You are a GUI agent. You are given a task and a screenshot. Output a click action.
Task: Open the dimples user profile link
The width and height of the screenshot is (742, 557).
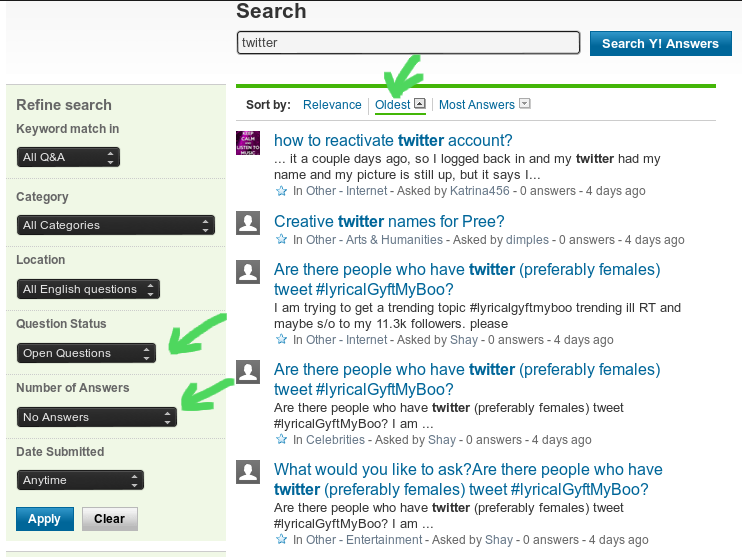click(527, 239)
